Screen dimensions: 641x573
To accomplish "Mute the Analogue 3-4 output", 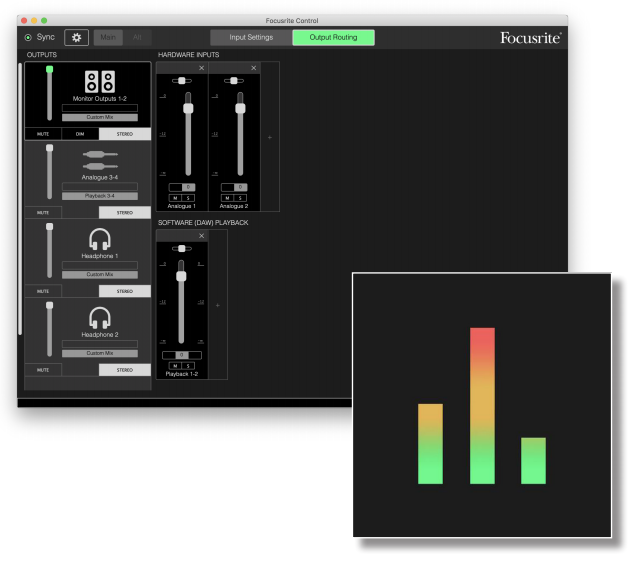I will point(43,213).
